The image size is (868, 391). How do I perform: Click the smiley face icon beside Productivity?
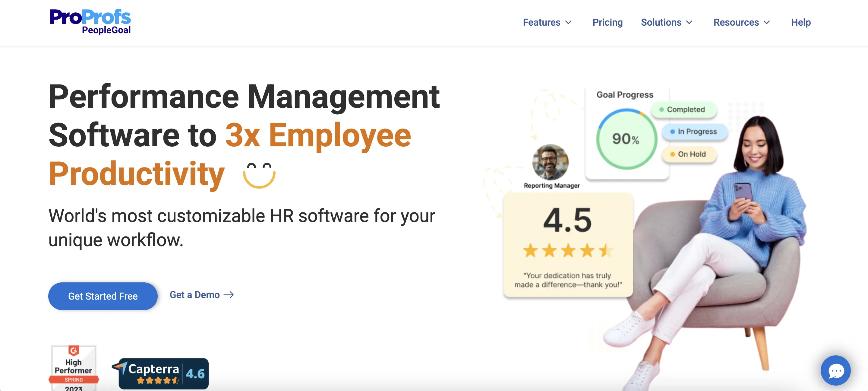[x=259, y=175]
